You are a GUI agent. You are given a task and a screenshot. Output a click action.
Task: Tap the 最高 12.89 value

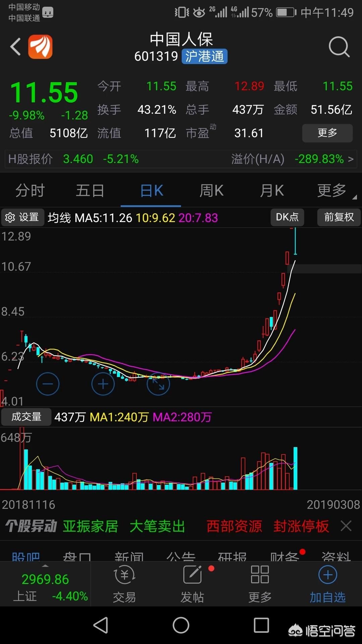coord(249,86)
